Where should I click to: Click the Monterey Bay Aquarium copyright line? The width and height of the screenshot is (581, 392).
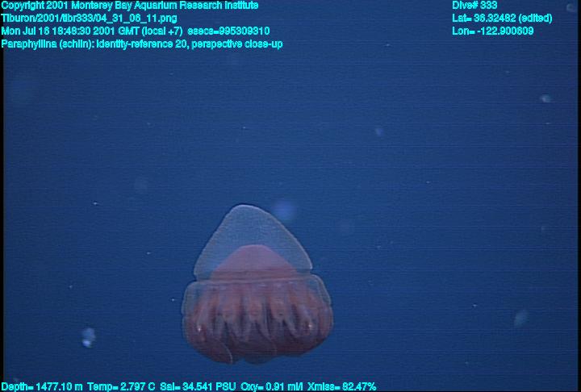[130, 5]
